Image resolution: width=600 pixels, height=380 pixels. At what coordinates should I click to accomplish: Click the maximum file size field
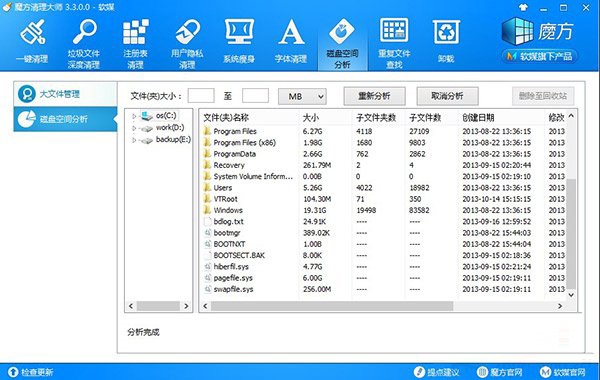click(x=255, y=96)
